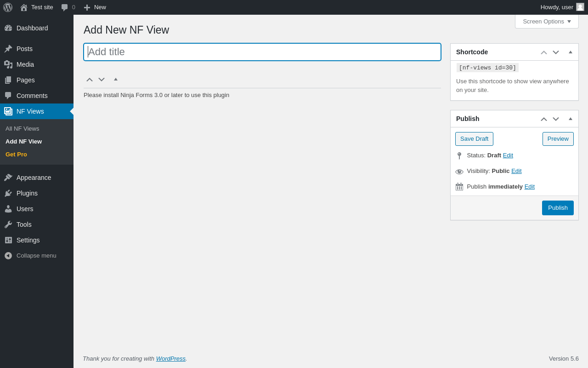The height and width of the screenshot is (368, 588).
Task: Click the home icon beside Test site
Action: pos(24,7)
